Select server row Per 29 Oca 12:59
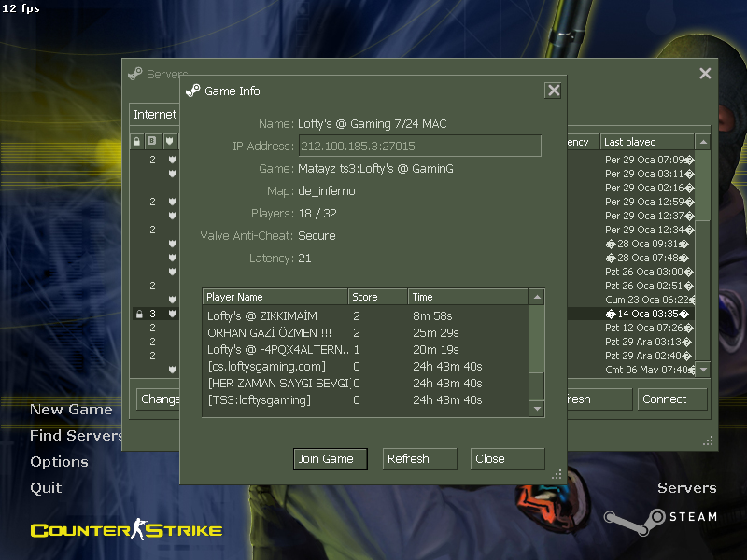Image resolution: width=747 pixels, height=560 pixels. (649, 202)
